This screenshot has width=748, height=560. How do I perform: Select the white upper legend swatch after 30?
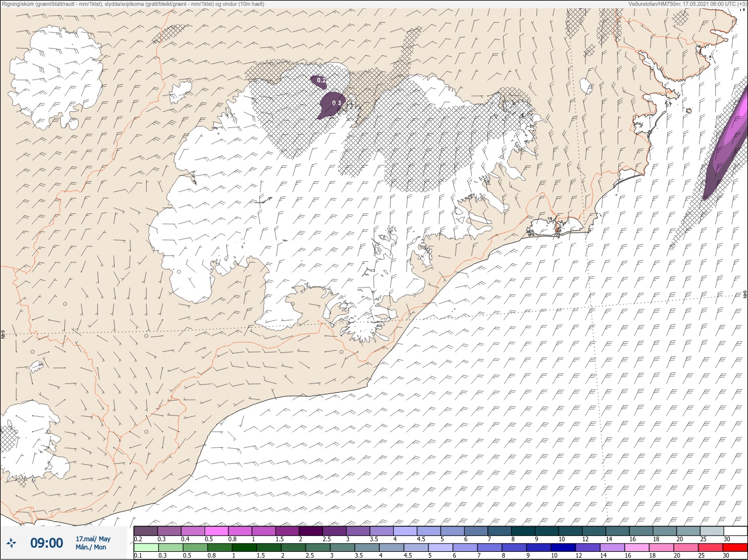pyautogui.click(x=735, y=531)
